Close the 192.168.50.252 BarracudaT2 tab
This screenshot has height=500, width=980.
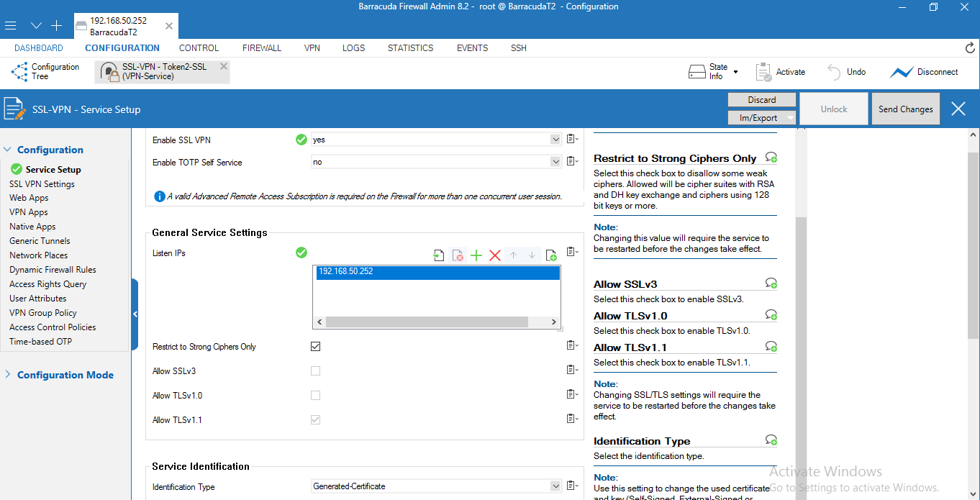coord(169,26)
